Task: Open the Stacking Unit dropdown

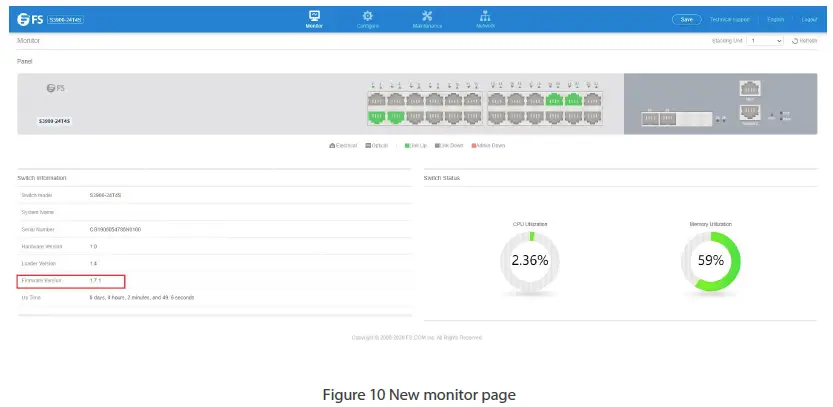Action: tap(764, 41)
